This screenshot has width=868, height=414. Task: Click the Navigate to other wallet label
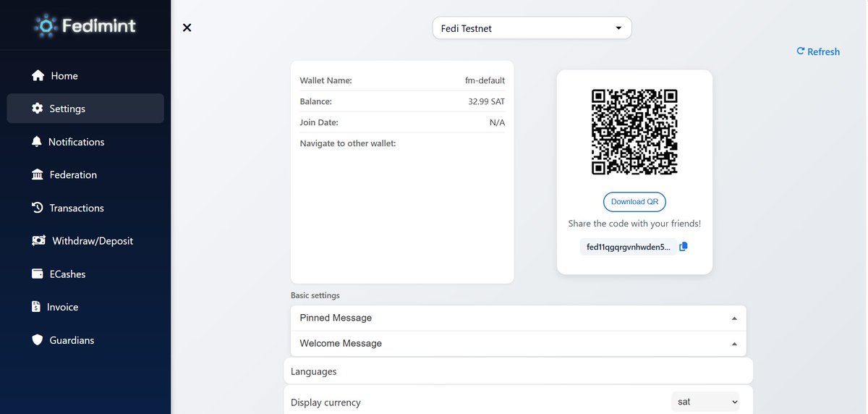(x=348, y=143)
